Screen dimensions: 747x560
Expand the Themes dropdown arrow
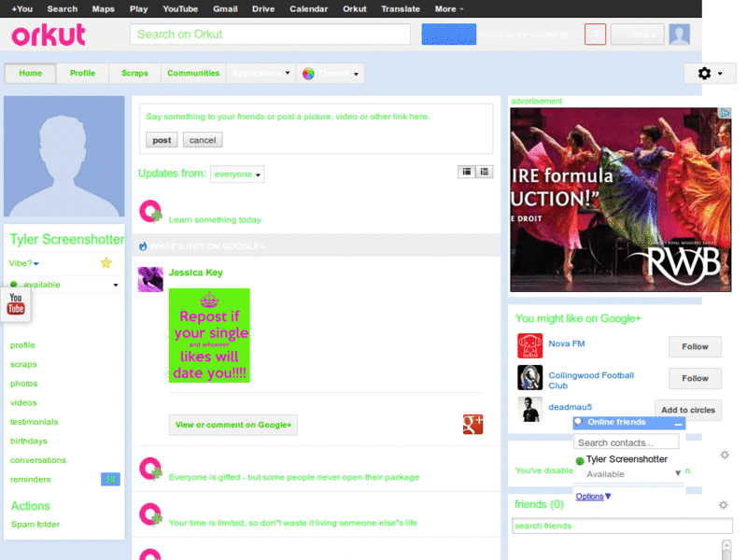click(356, 74)
